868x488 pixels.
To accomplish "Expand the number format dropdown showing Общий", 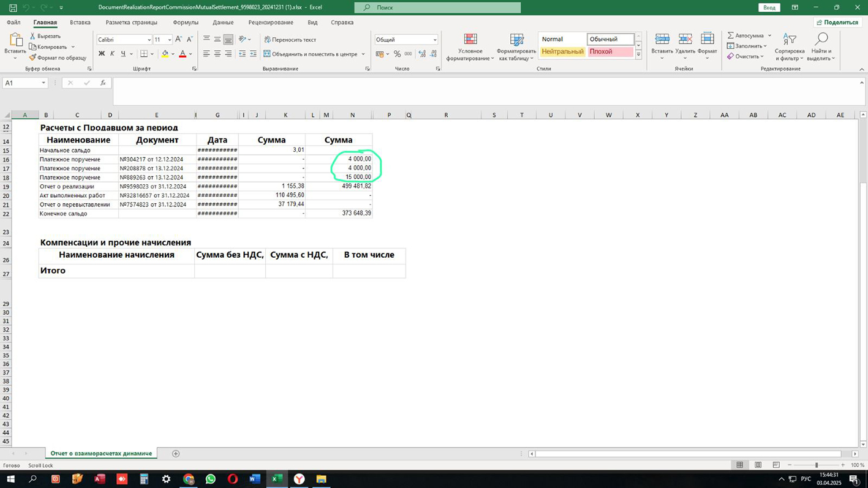I will [434, 40].
